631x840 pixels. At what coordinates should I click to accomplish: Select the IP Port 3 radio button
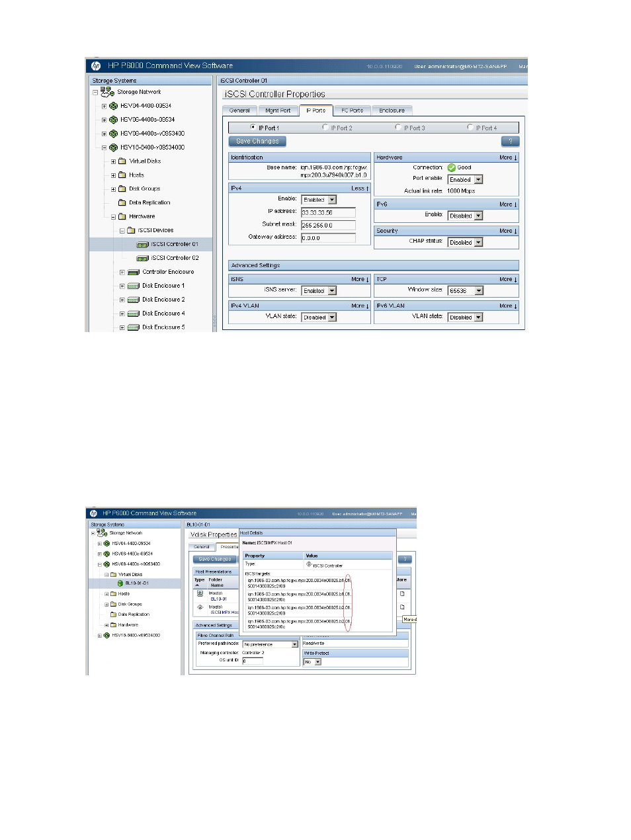coord(398,127)
